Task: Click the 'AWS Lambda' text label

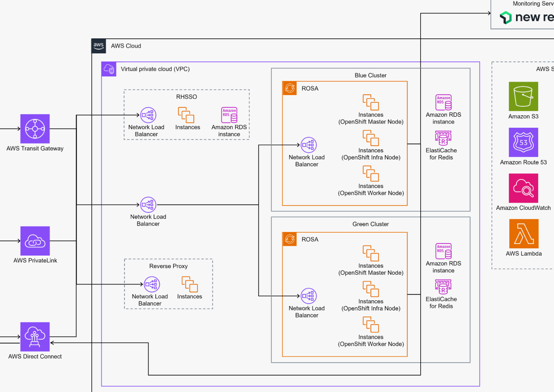Action: 524,253
